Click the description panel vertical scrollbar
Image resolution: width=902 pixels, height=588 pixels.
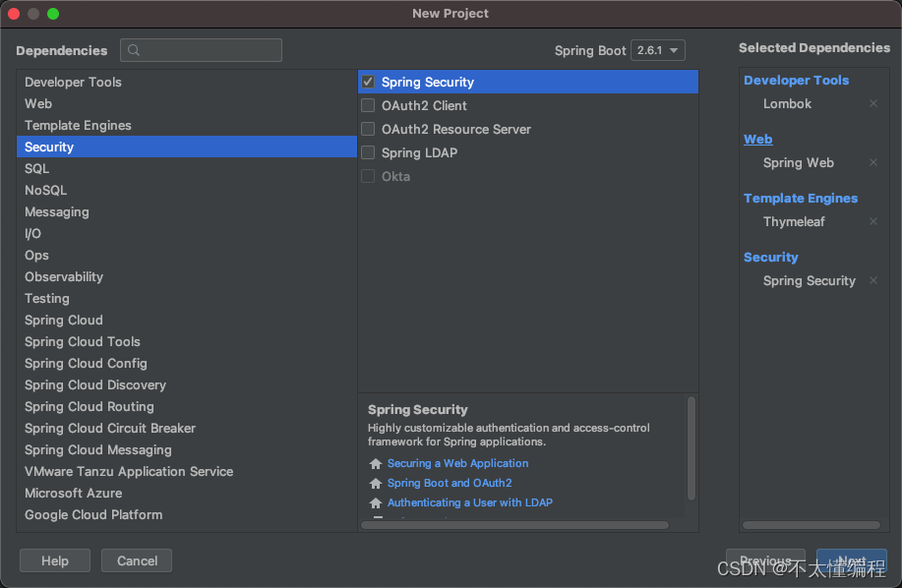(692, 448)
